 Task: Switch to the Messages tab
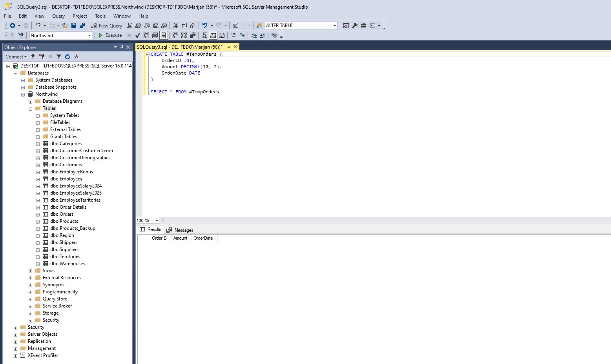(x=180, y=230)
